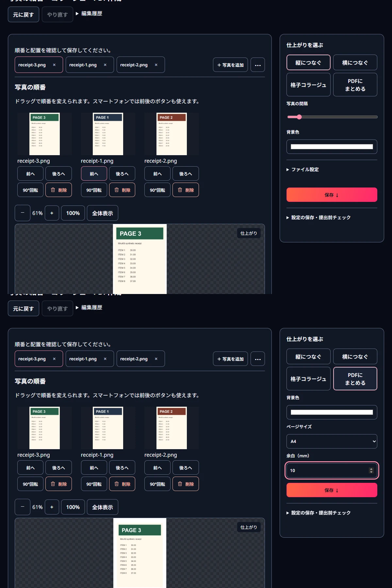Zoom out with minus in the vertical-join view
Image resolution: width=392 pixels, height=588 pixels.
pyautogui.click(x=23, y=213)
